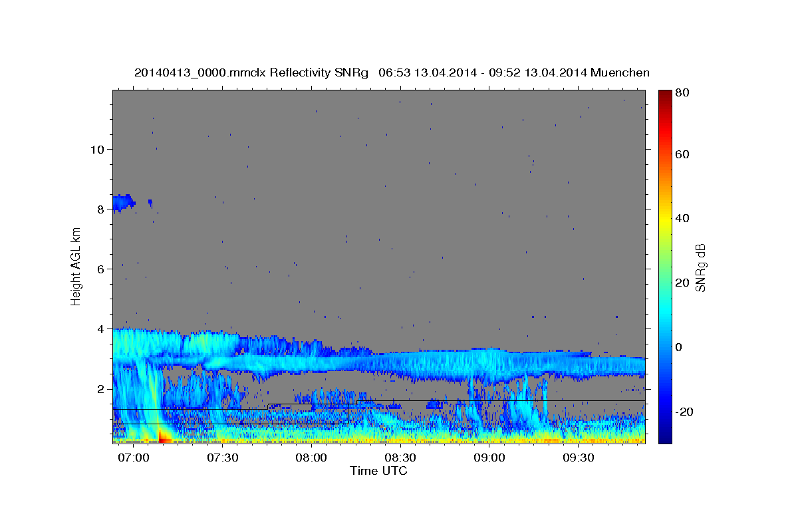Click the colorbar value 0
This screenshot has width=798, height=532.
tap(678, 347)
